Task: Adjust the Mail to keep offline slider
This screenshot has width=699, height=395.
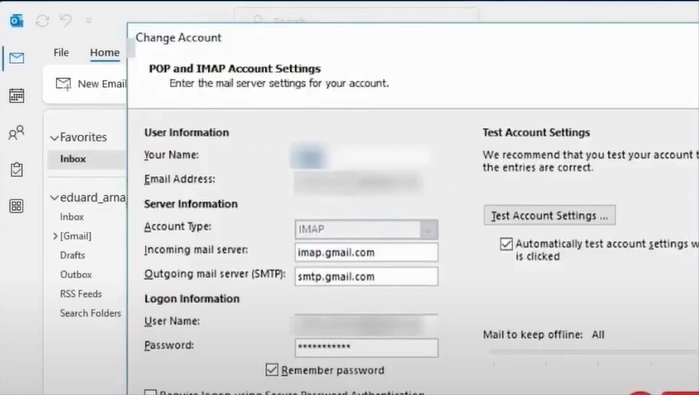Action: click(x=593, y=352)
